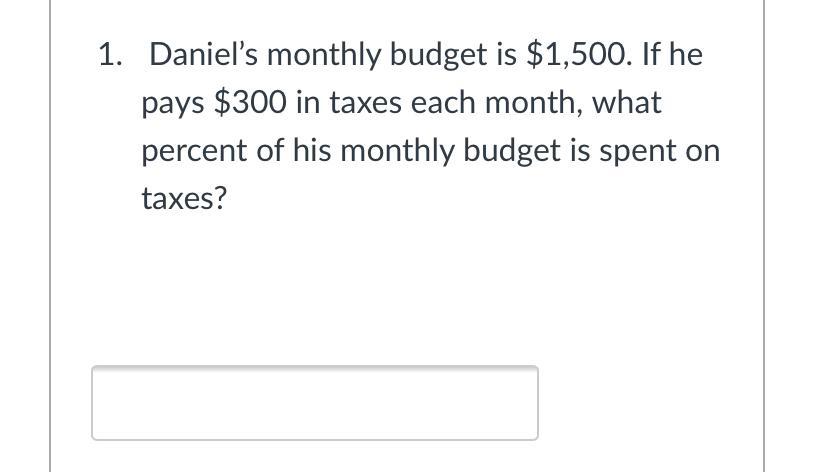The width and height of the screenshot is (821, 472).
Task: Click "budget" in the first line
Action: pos(438,56)
